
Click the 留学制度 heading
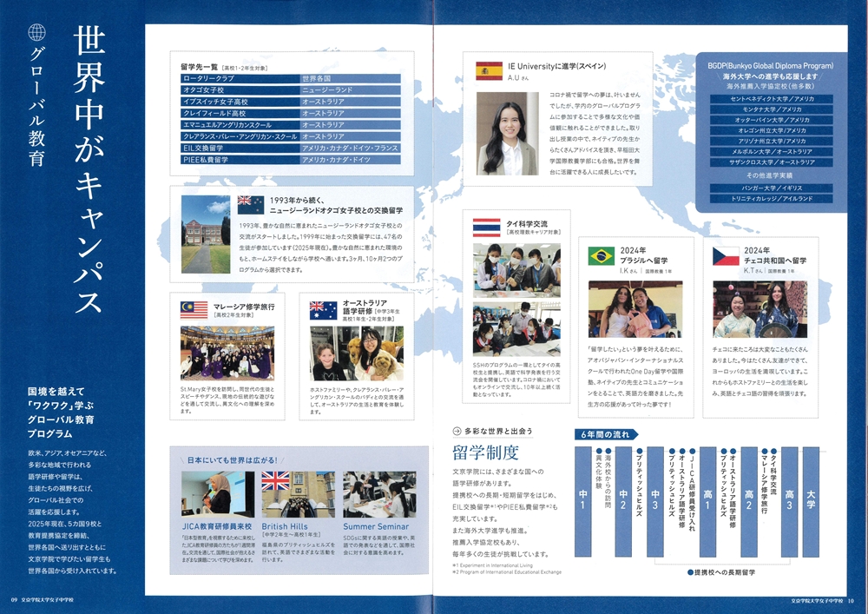pos(485,452)
